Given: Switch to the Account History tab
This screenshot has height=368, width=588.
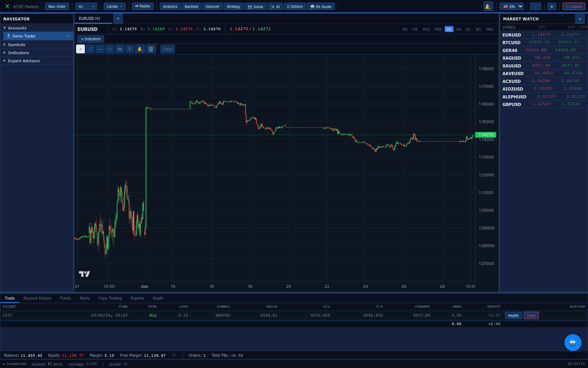Looking at the screenshot, I should click(37, 298).
